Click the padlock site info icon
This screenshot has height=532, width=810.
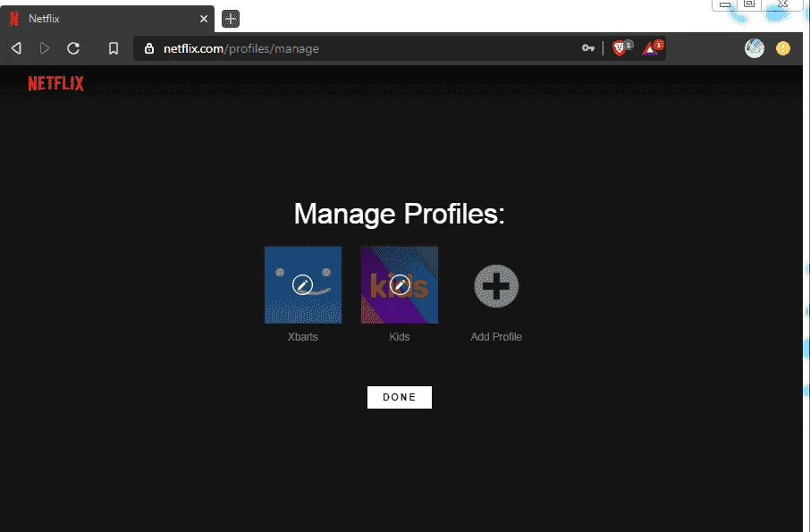(149, 48)
